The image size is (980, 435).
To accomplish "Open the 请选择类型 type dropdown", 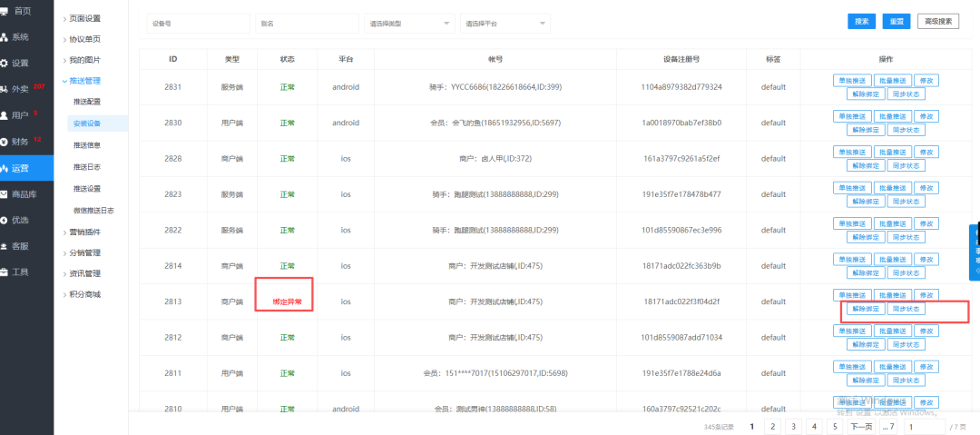I will (x=408, y=24).
